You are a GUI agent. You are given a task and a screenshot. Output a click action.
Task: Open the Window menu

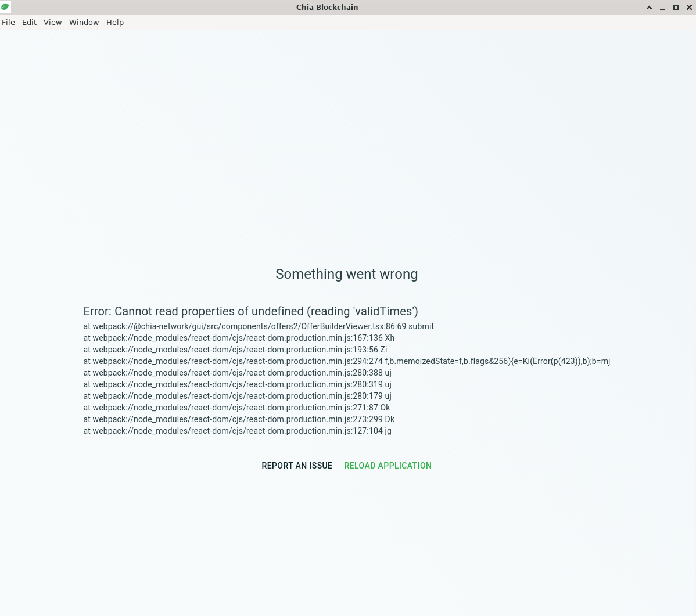pyautogui.click(x=84, y=22)
